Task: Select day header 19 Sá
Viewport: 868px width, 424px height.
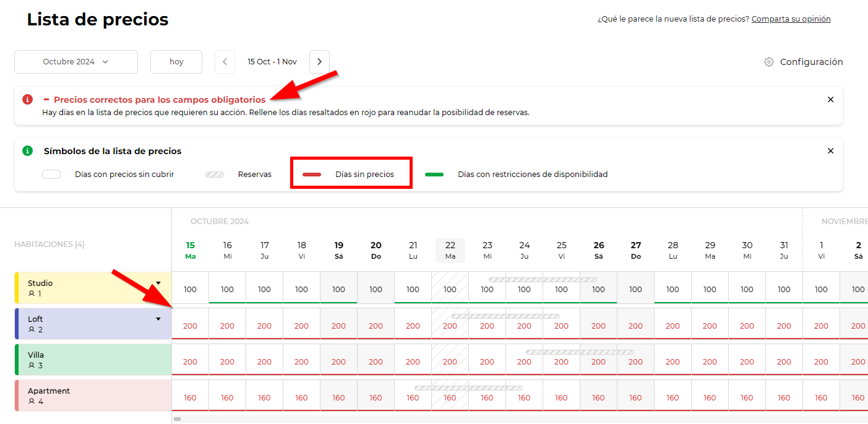Action: coord(338,251)
